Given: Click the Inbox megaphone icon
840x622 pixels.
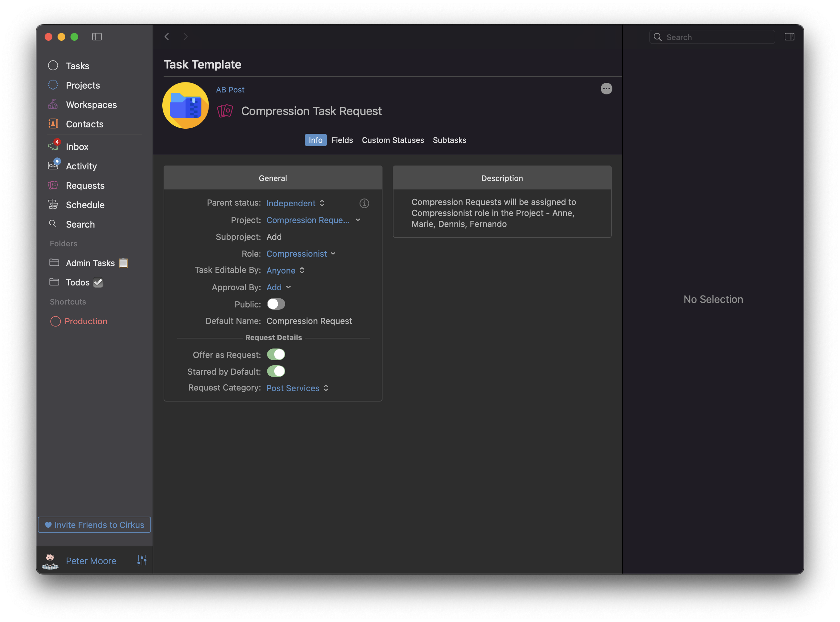Looking at the screenshot, I should click(x=53, y=146).
